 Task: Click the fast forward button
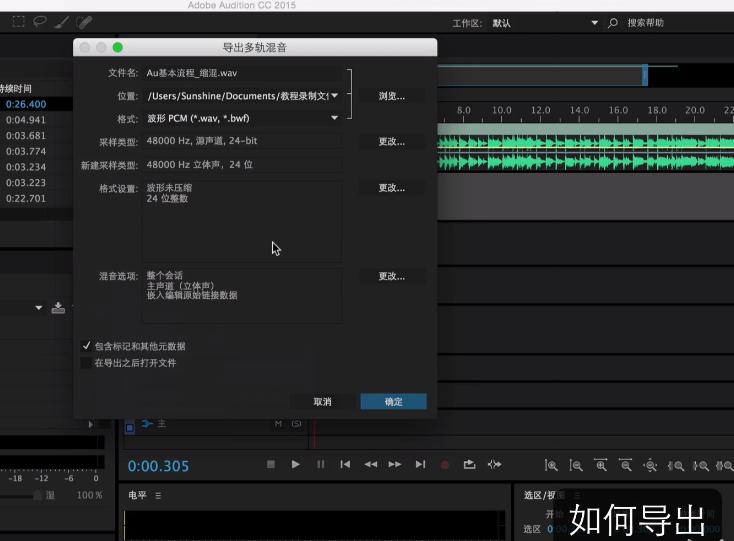coord(395,464)
